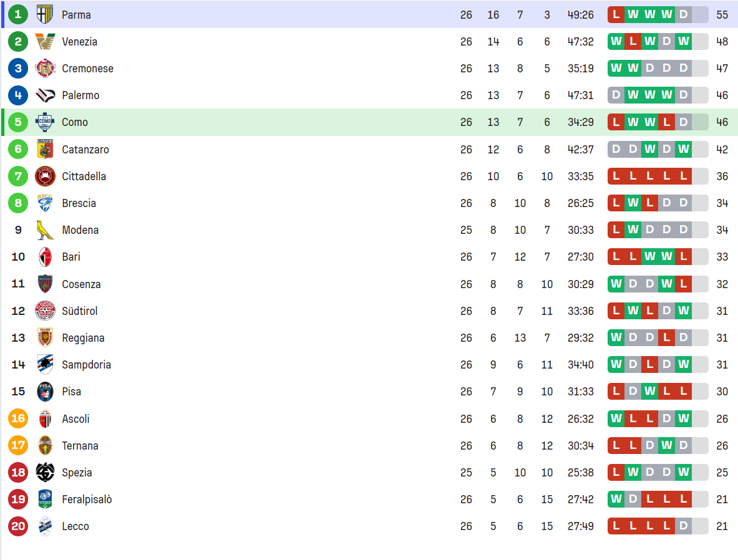738x560 pixels.
Task: Click the Palermo club crest
Action: click(x=45, y=95)
